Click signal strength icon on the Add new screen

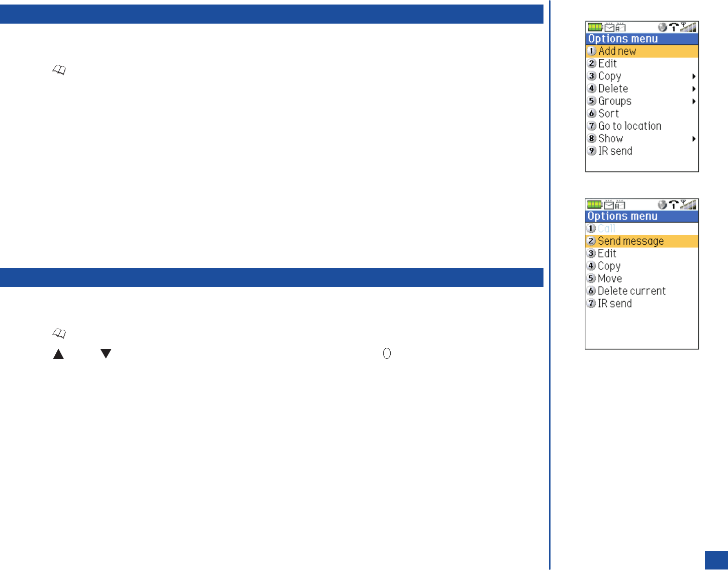click(689, 28)
